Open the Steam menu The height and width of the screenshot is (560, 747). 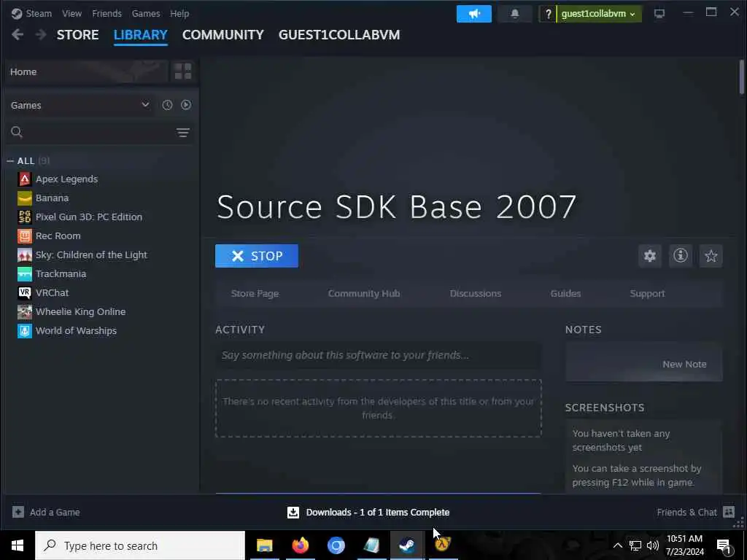click(x=39, y=13)
